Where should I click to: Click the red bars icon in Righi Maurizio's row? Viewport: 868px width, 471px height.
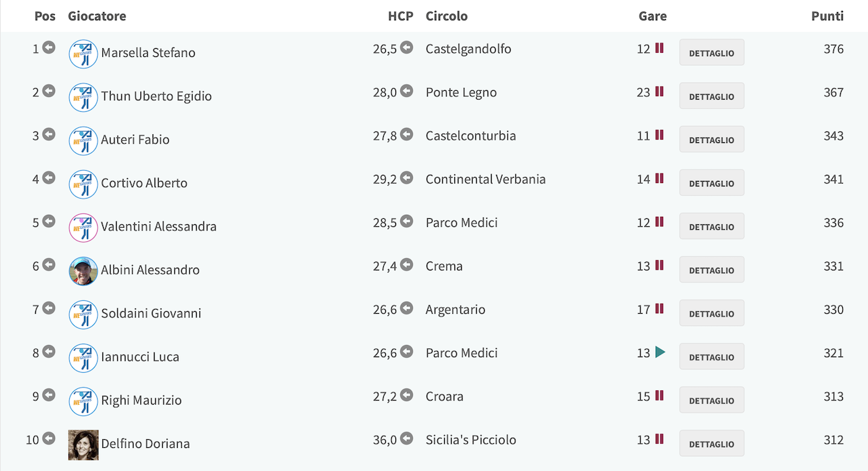(x=659, y=396)
